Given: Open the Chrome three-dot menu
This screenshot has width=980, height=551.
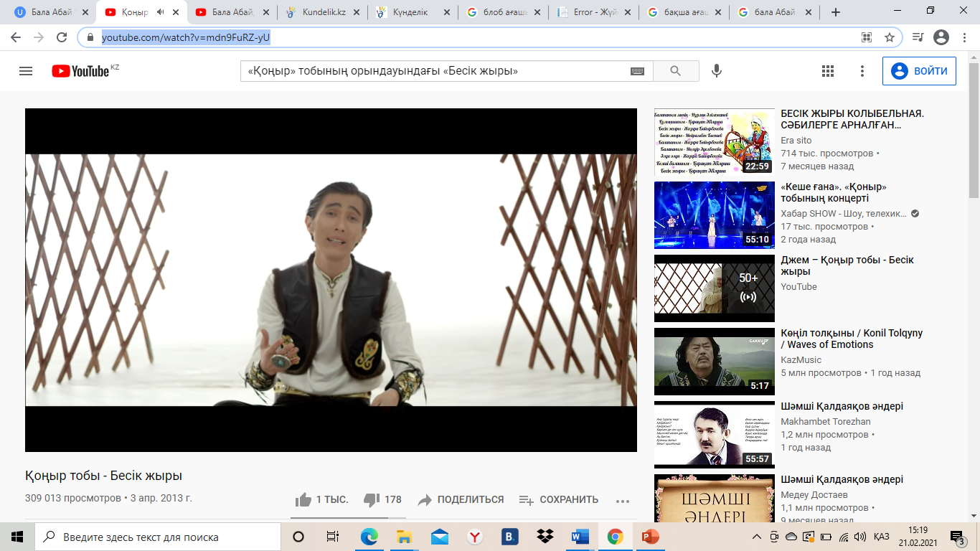Looking at the screenshot, I should coord(964,37).
